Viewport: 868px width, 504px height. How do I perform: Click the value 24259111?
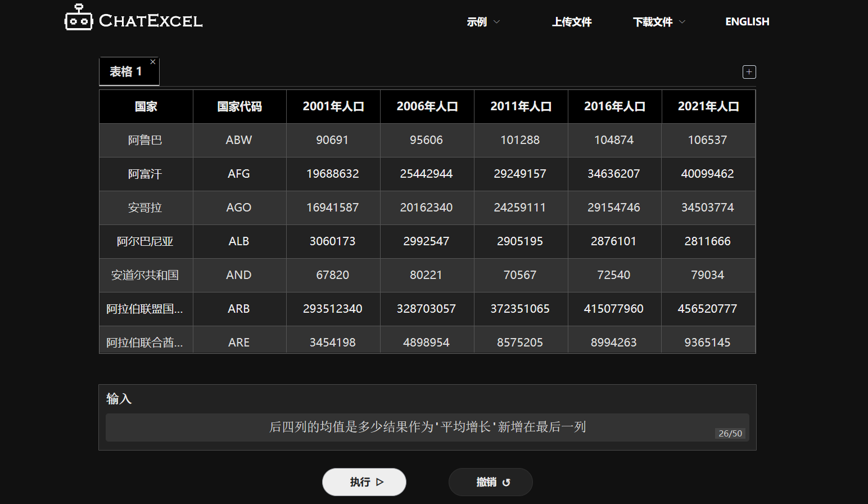(x=520, y=208)
